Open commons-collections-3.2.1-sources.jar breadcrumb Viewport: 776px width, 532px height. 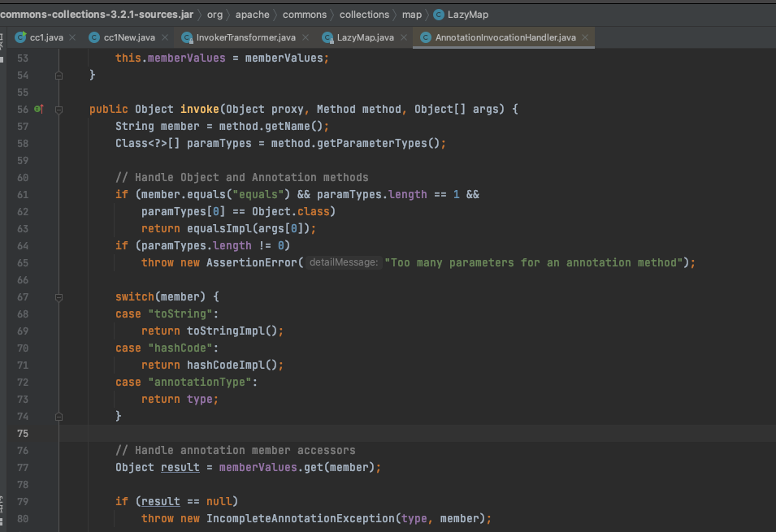tap(97, 15)
